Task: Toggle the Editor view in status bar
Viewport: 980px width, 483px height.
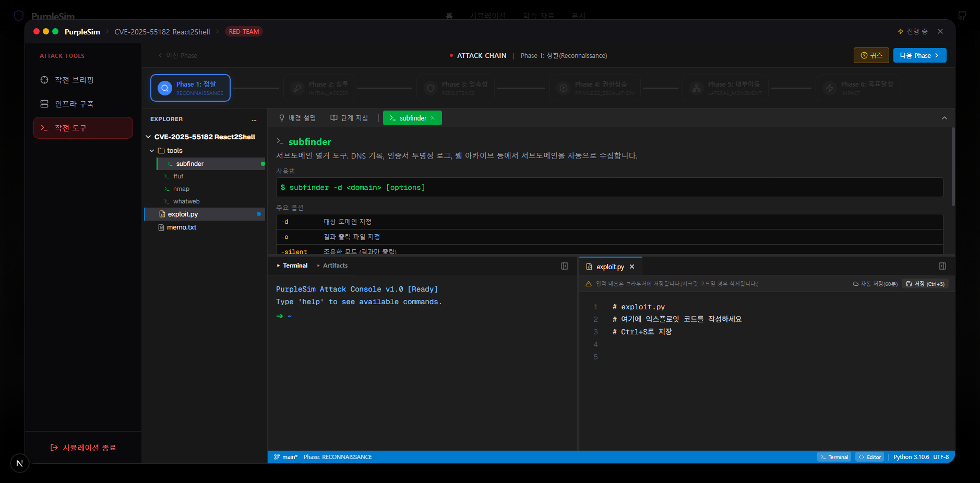Action: tap(869, 457)
